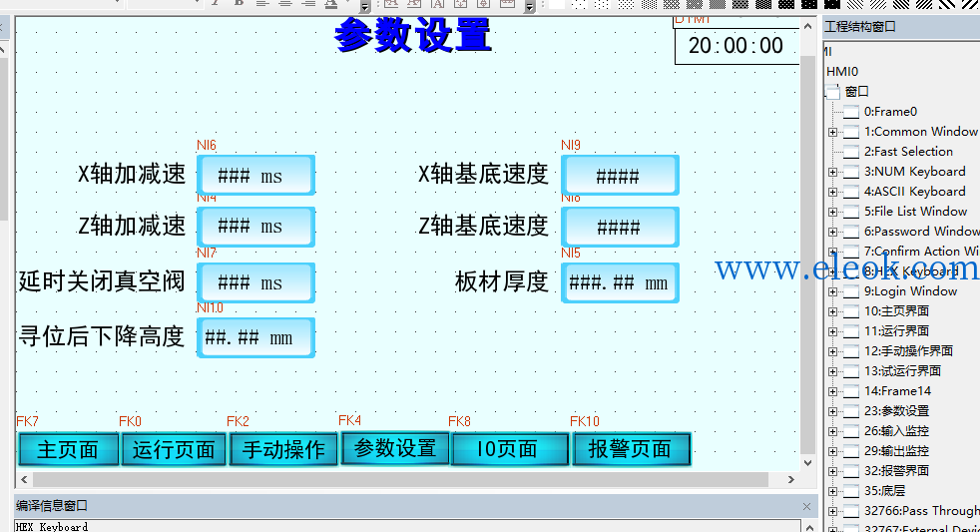The width and height of the screenshot is (980, 532).
Task: Expand the 10:主页界面 tree node
Action: point(832,312)
